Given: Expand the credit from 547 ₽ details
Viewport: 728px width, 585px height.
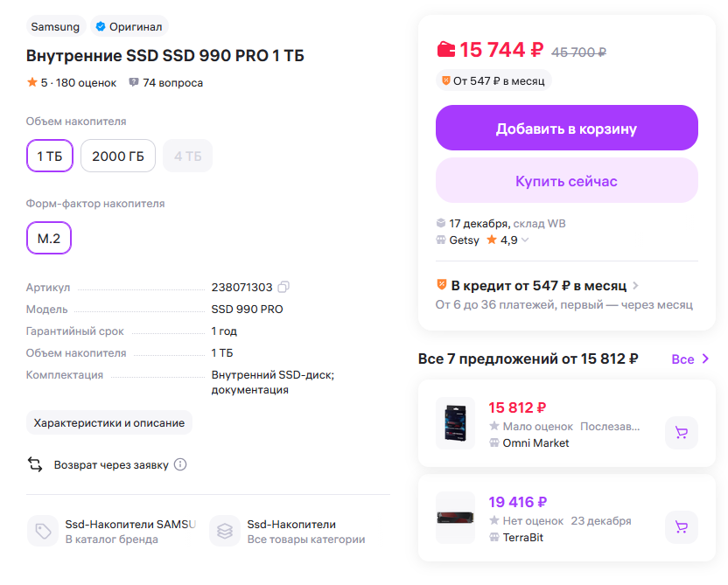Looking at the screenshot, I should [635, 286].
